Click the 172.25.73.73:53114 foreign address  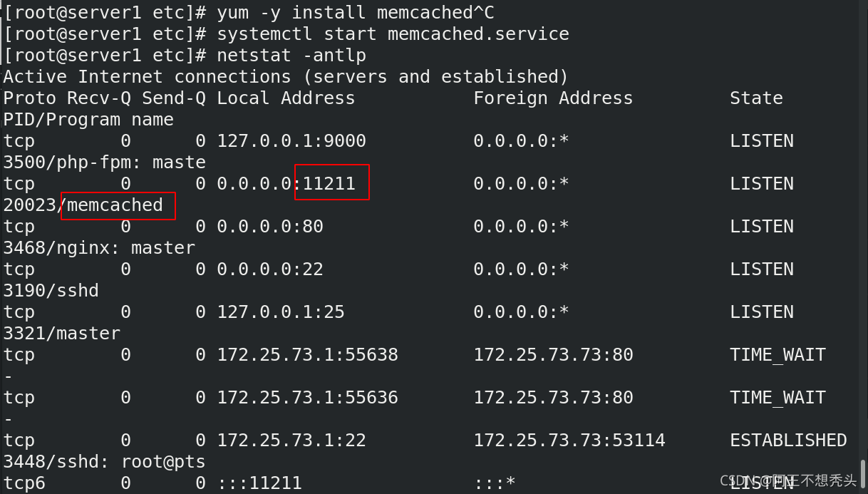(x=569, y=441)
